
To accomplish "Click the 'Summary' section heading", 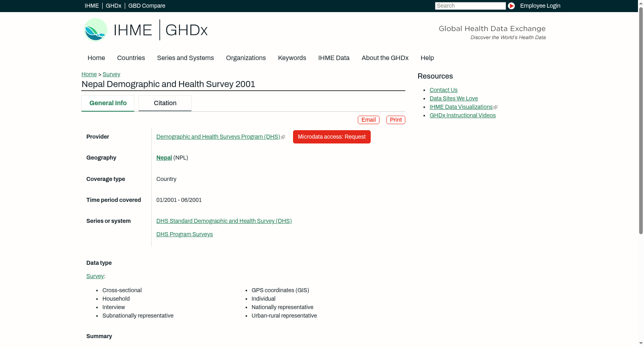I will click(x=99, y=336).
